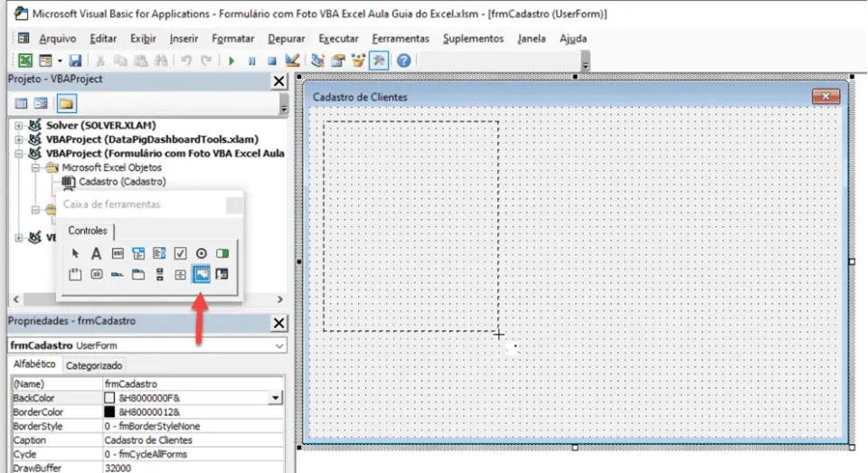The width and height of the screenshot is (868, 473).
Task: Pick the ToggleButton control in toolbox
Action: pyautogui.click(x=222, y=253)
